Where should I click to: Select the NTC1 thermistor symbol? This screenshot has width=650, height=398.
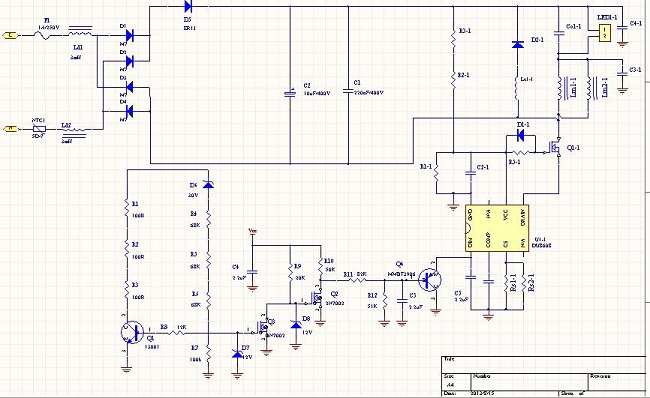(x=39, y=129)
